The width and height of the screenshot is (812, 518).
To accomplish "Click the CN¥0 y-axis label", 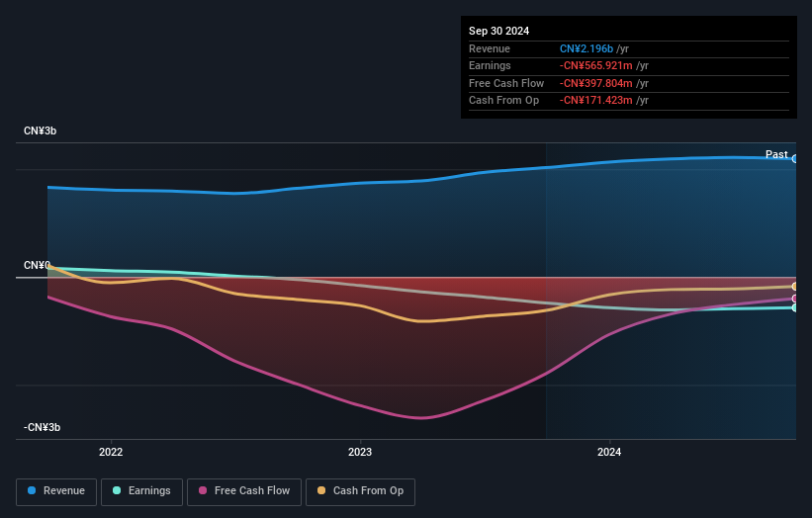I will pyautogui.click(x=37, y=266).
